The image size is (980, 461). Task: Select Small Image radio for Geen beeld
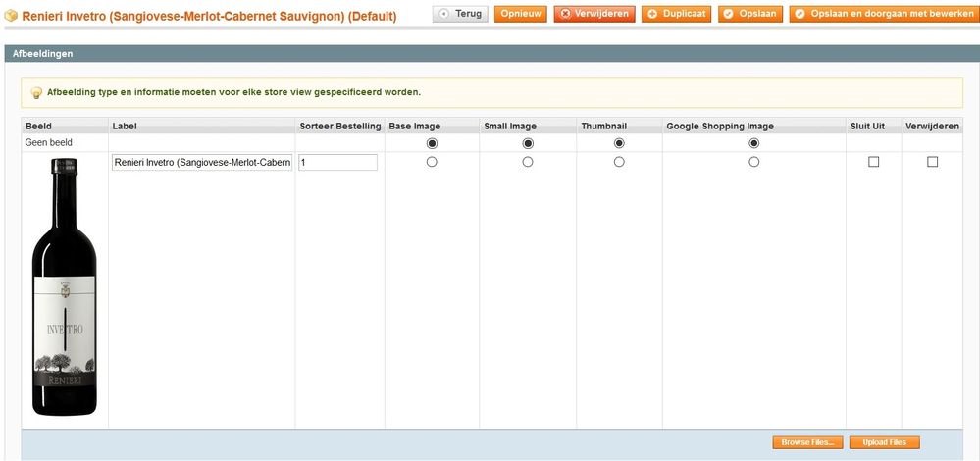528,143
